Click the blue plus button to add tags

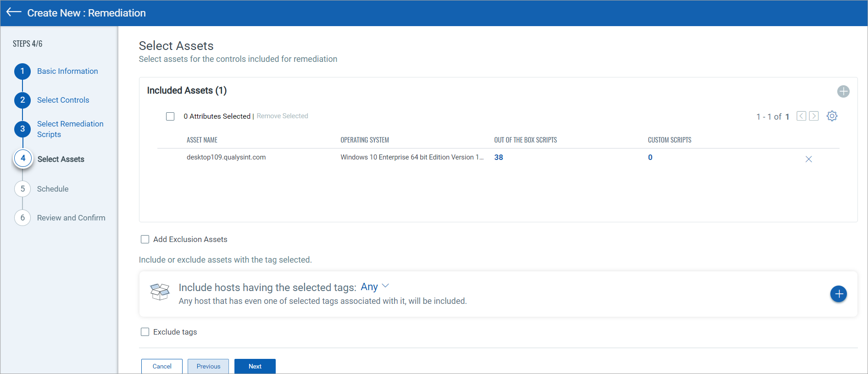(x=838, y=294)
